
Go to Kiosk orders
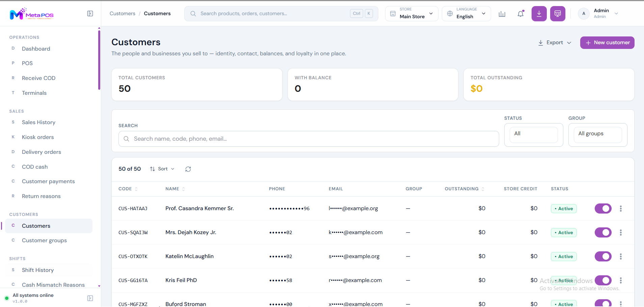pos(49,137)
